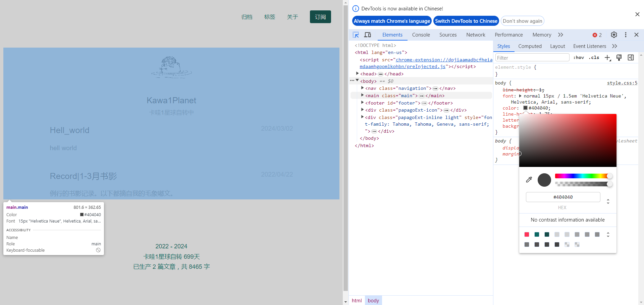This screenshot has width=644, height=305.
Task: Switch to the Computed styles tab
Action: pyautogui.click(x=530, y=46)
